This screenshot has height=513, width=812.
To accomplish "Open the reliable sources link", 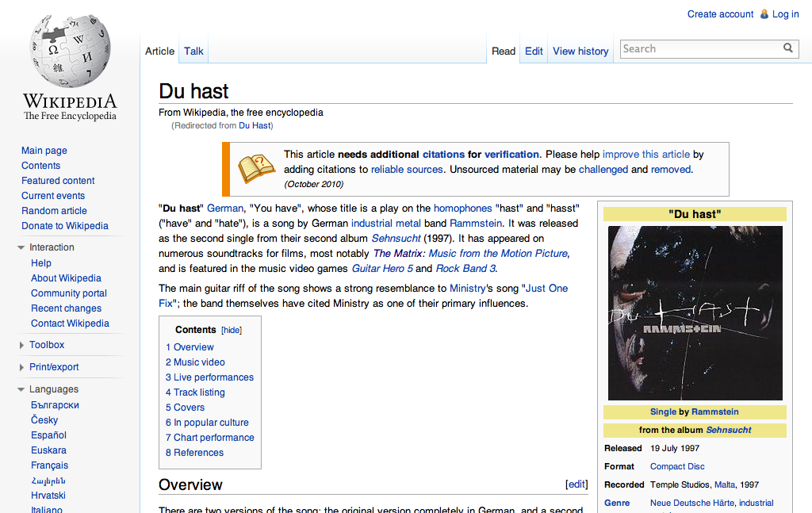I will point(407,169).
